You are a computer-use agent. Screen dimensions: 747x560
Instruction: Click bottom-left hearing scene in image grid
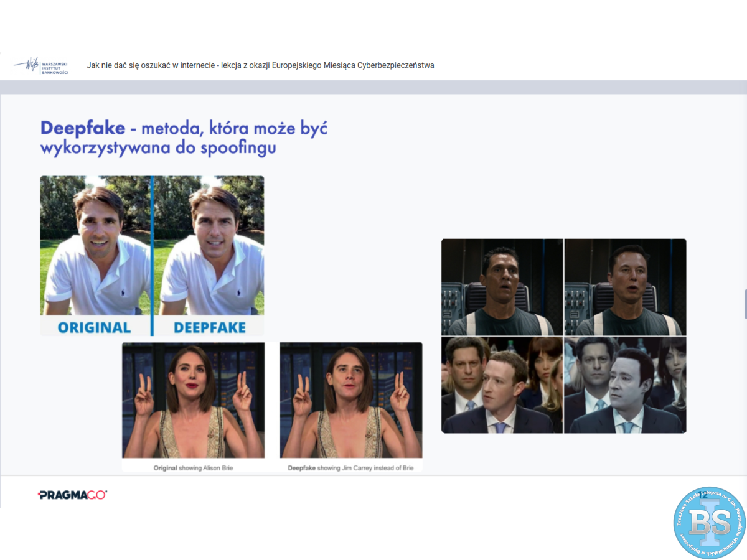click(x=502, y=385)
